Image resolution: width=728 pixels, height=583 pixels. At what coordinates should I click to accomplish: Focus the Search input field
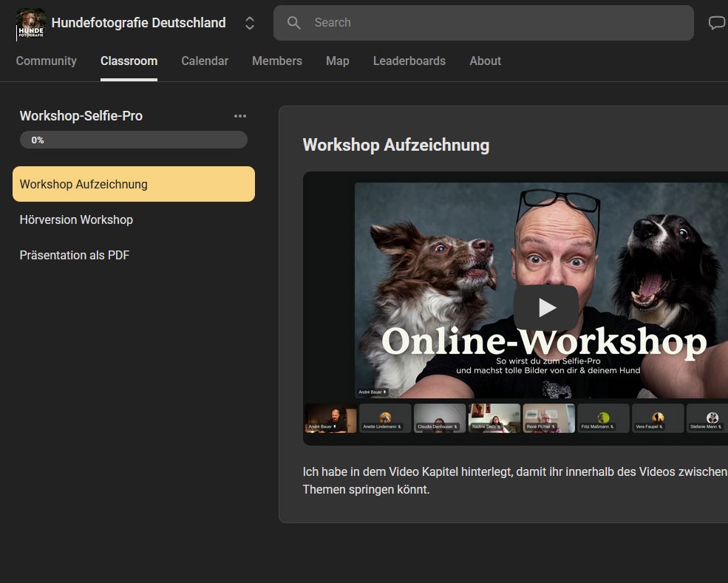pos(495,23)
